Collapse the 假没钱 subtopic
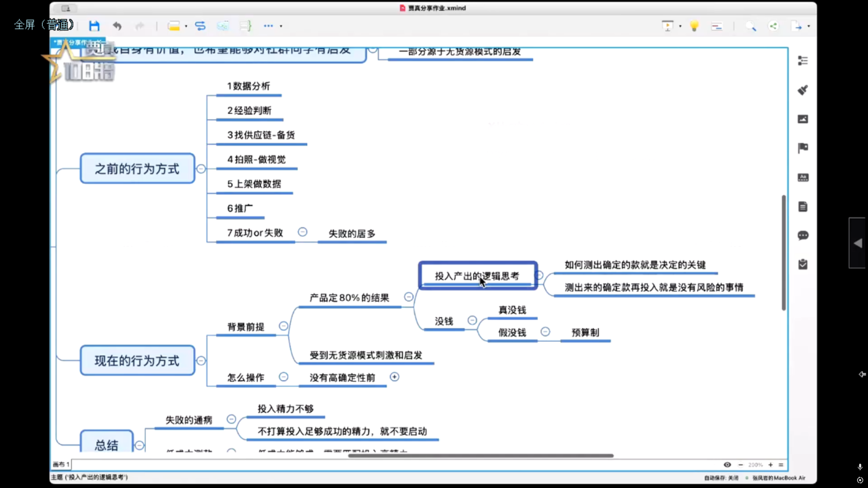The width and height of the screenshot is (868, 488). click(x=545, y=332)
